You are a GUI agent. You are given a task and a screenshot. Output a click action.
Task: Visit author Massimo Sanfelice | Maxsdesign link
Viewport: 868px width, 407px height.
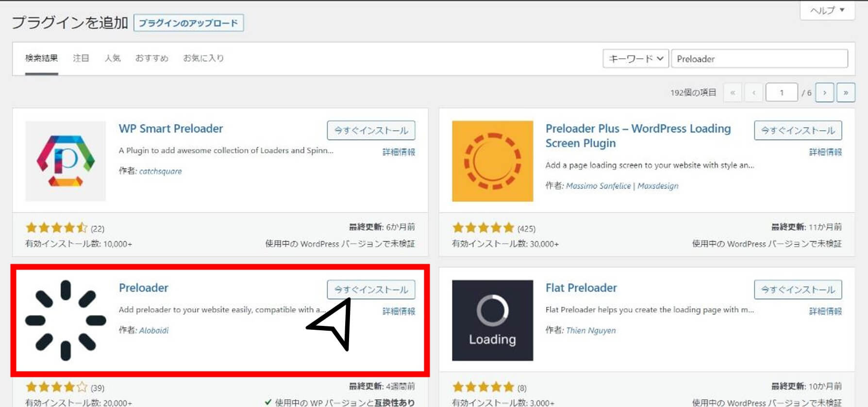pyautogui.click(x=622, y=186)
